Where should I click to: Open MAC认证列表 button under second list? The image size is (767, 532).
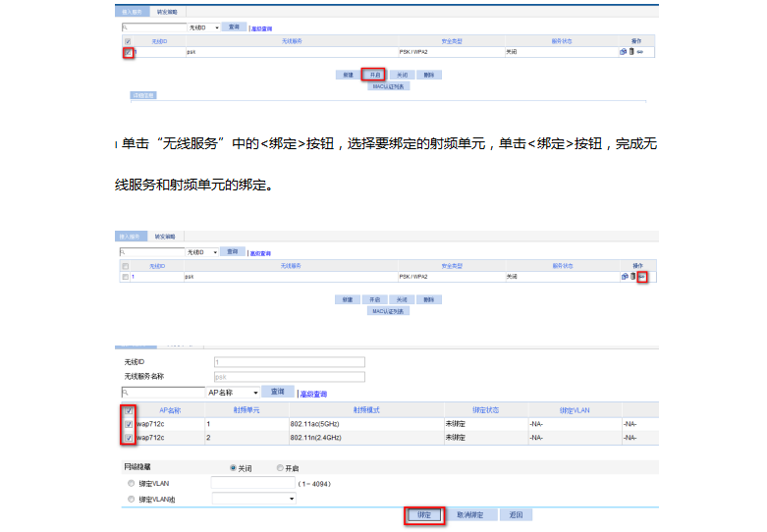point(388,311)
